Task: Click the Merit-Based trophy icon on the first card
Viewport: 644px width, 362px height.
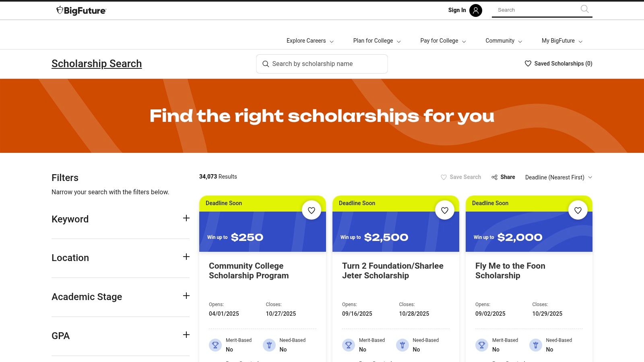Action: [215, 345]
